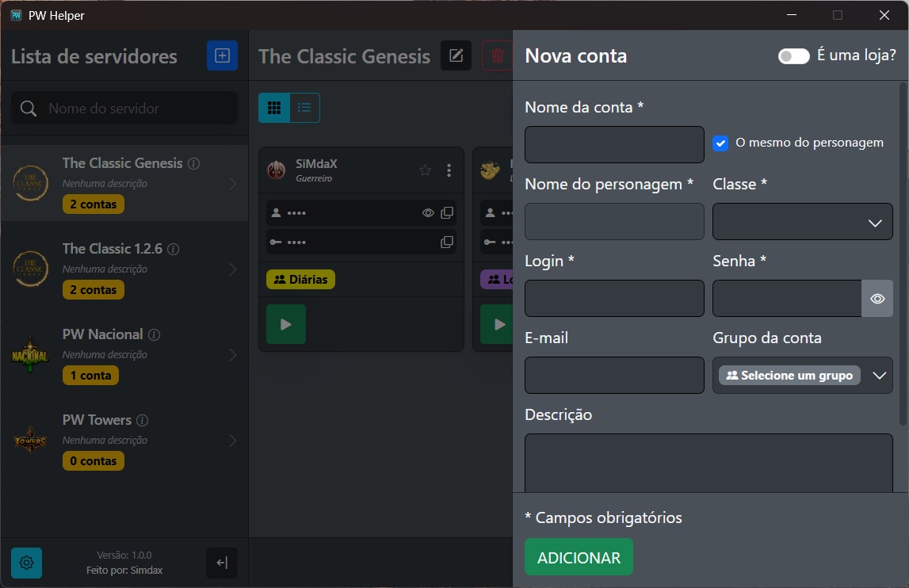Click the edit server pencil icon
Screen dimensions: 909x588
(x=456, y=55)
